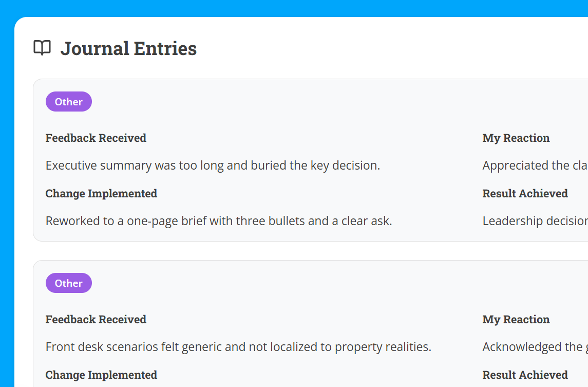The width and height of the screenshot is (588, 387).
Task: Click Change Implemented label in the first entry
Action: coord(101,193)
